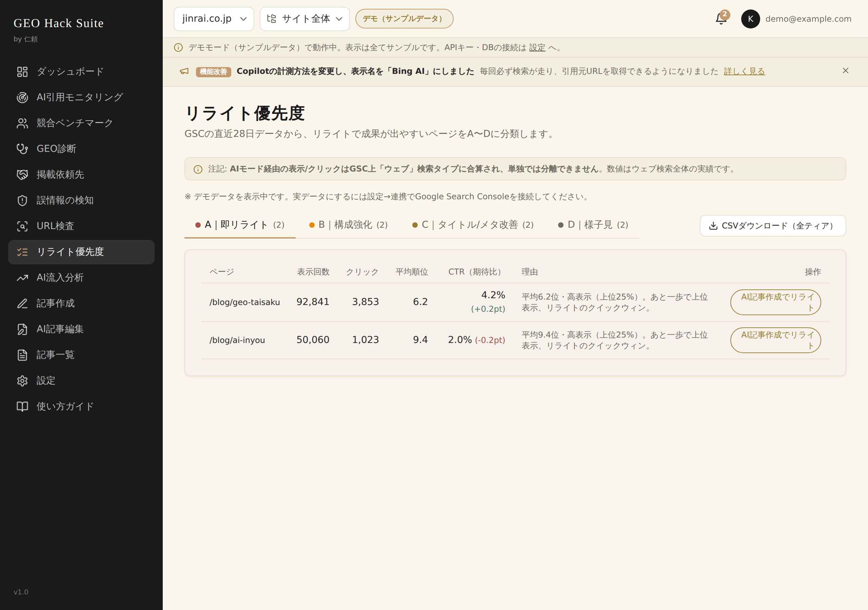868x610 pixels.
Task: Click the CTR（期待比）column header
Action: [x=476, y=272]
